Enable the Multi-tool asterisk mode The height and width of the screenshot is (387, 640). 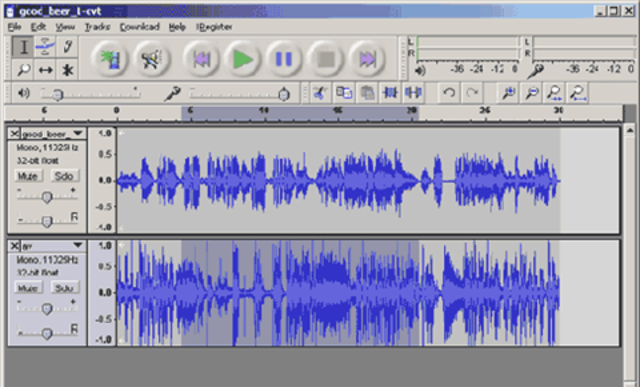(x=67, y=70)
